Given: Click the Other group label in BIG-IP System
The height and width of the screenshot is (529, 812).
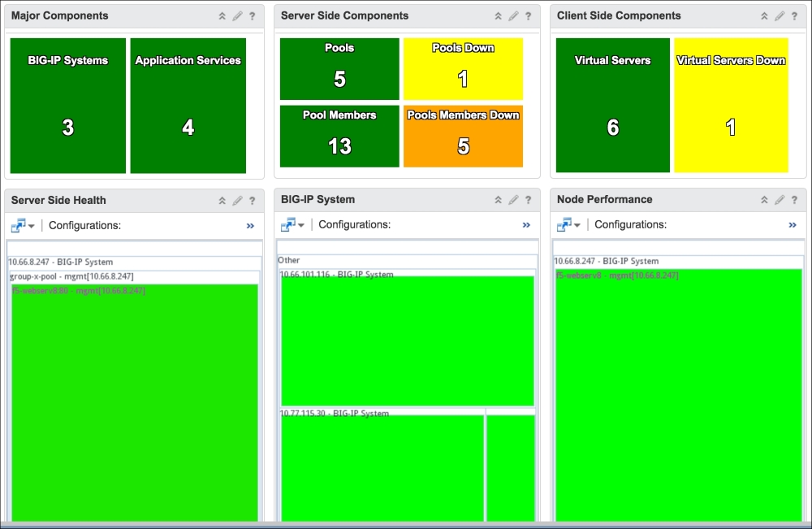Looking at the screenshot, I should pyautogui.click(x=288, y=260).
